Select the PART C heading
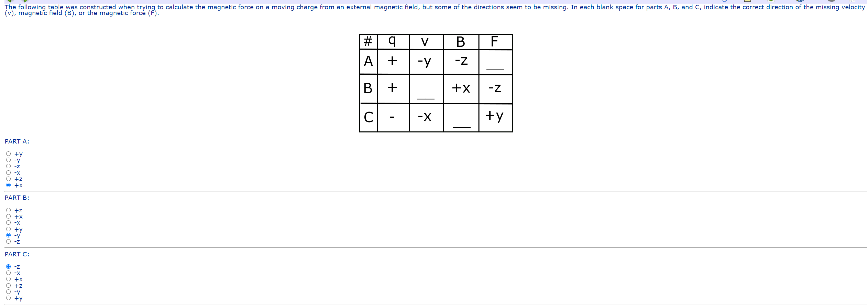This screenshot has height=308, width=868. point(17,254)
